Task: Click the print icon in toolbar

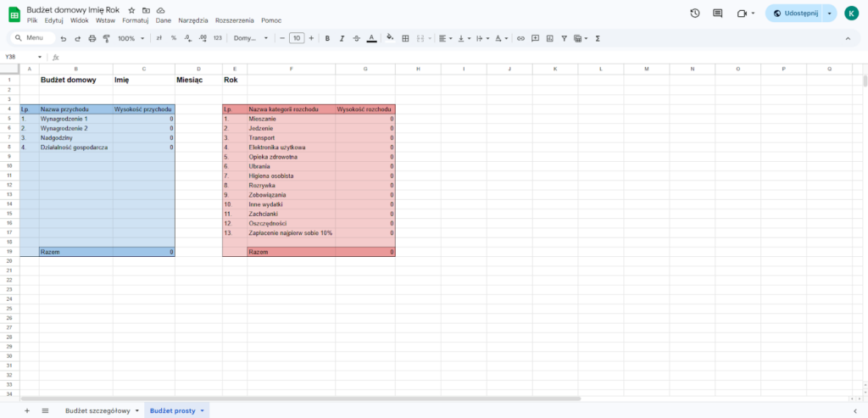Action: tap(92, 38)
